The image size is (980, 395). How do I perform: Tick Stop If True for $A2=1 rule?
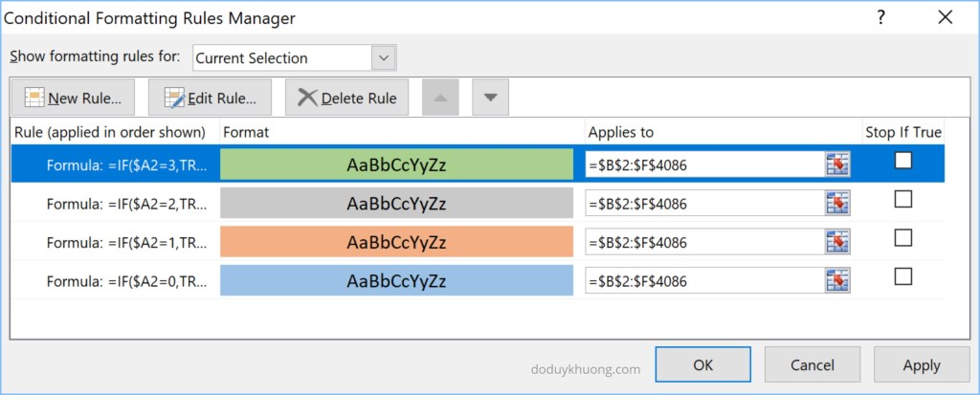pyautogui.click(x=902, y=238)
